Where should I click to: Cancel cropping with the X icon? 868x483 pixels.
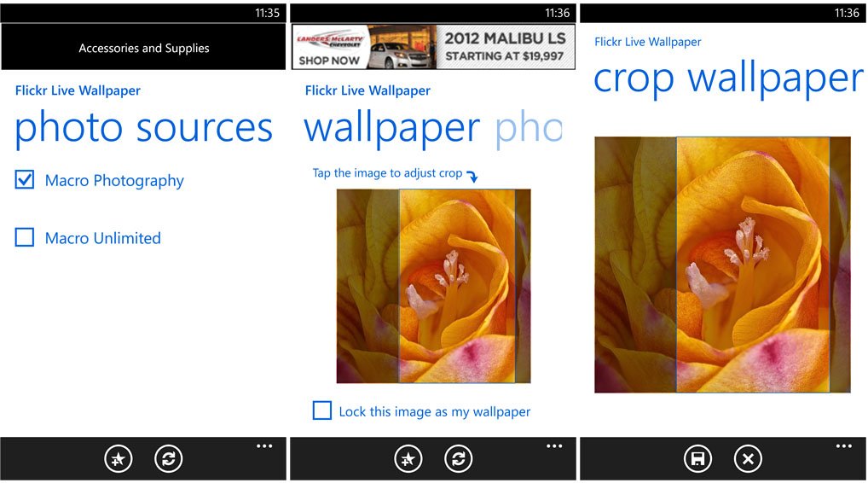coord(748,458)
